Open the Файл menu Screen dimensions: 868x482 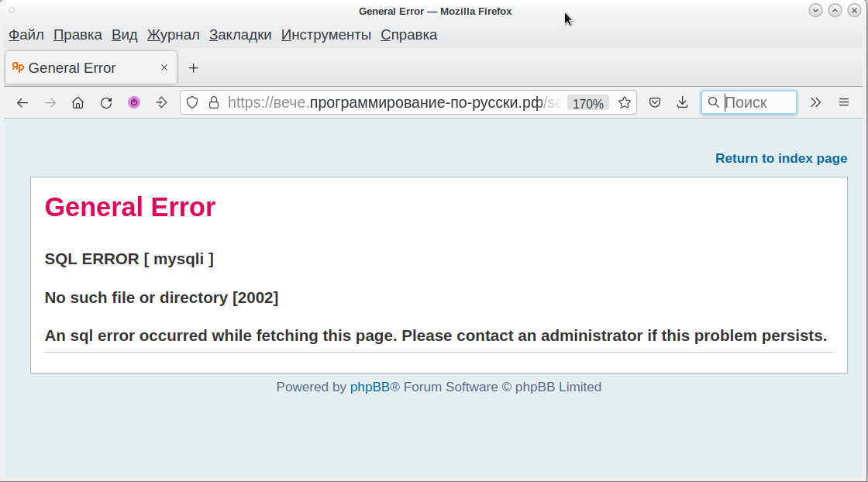pyautogui.click(x=26, y=34)
